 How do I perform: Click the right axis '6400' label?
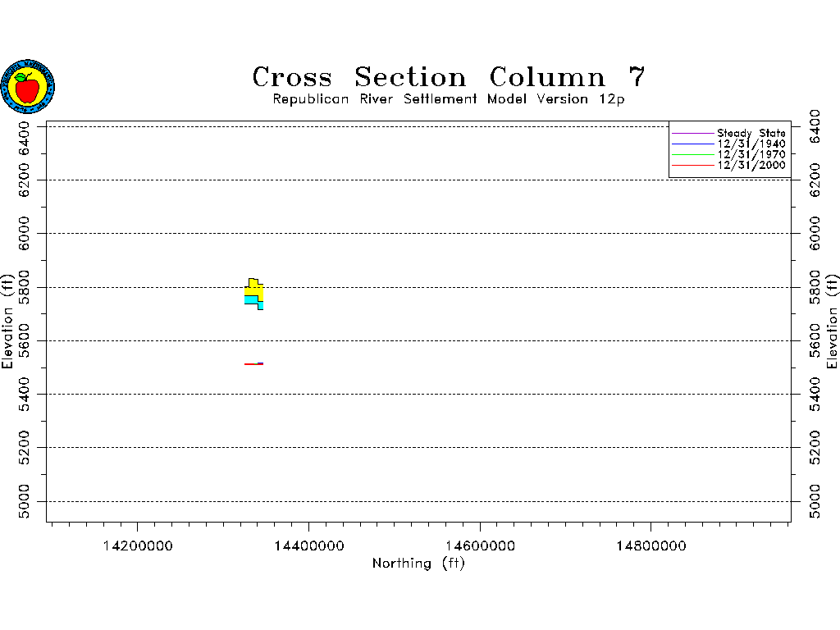click(815, 126)
